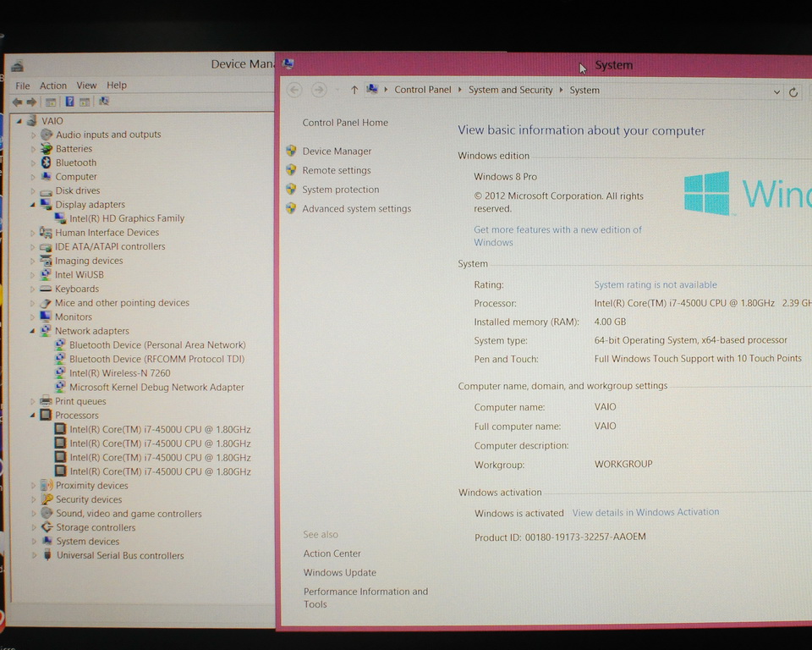Viewport: 812px width, 650px height.
Task: Select Sound, video and game controllers icon
Action: (x=47, y=513)
